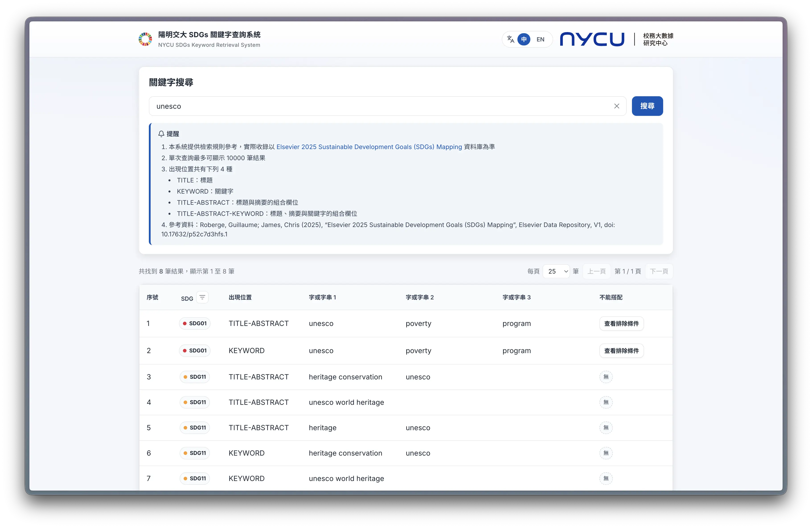This screenshot has height=528, width=812.
Task: Click 'unesco' in row 6 second string column
Action: (x=418, y=453)
